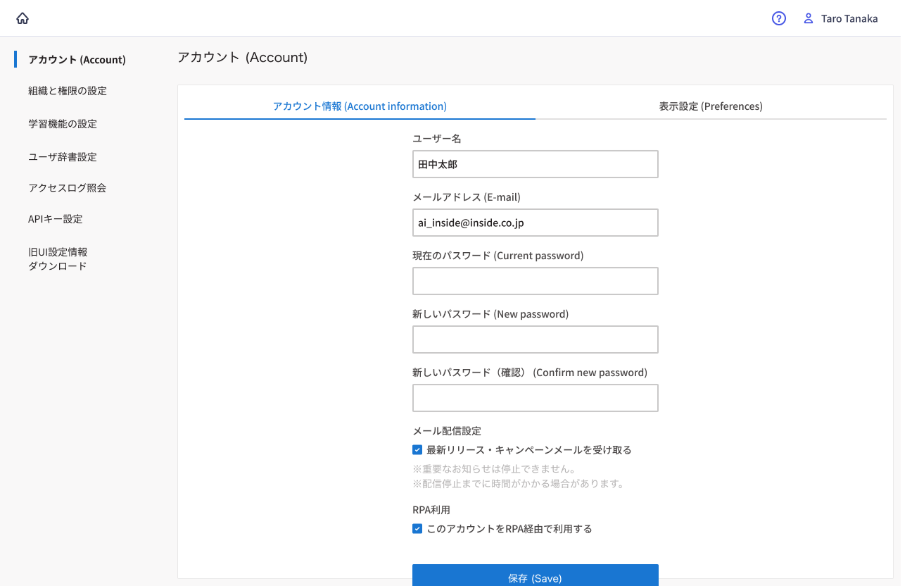The width and height of the screenshot is (901, 586).
Task: Go to 組織と権限の設定 in sidebar
Action: pos(67,91)
